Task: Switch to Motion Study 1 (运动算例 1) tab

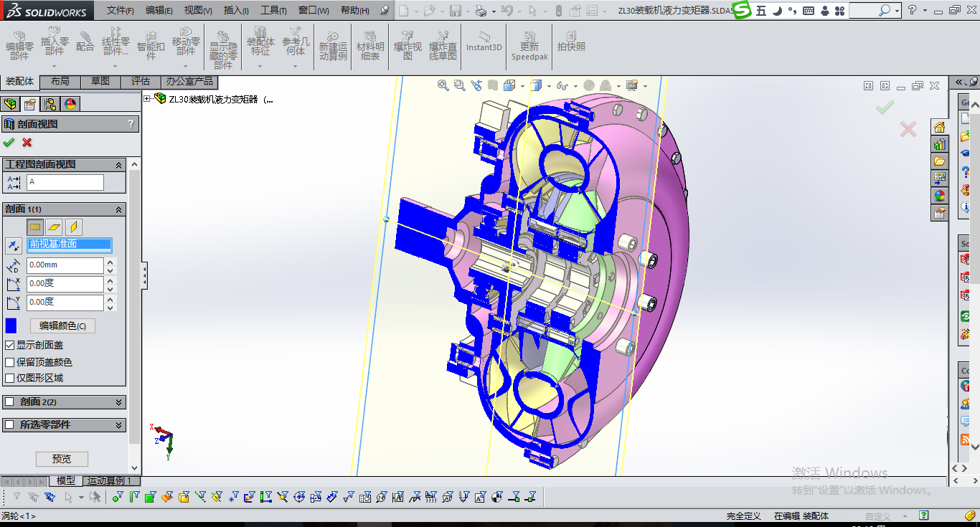Action: coord(113,480)
